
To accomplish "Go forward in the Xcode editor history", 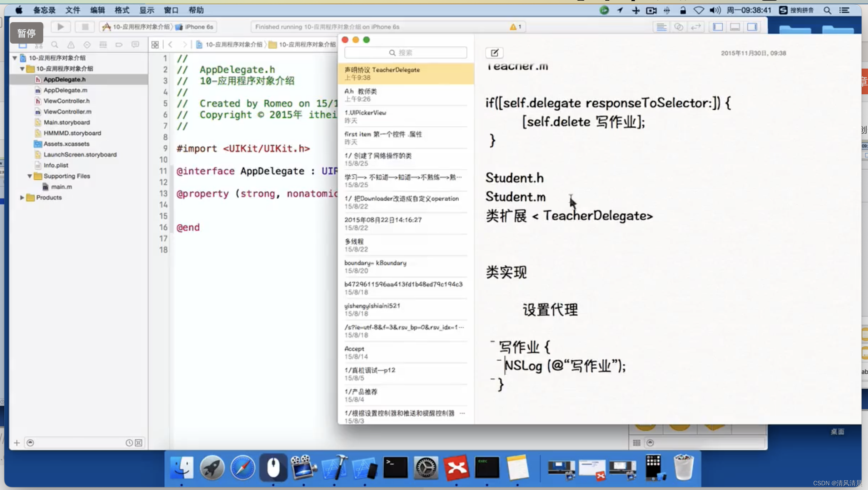I will [x=185, y=45].
